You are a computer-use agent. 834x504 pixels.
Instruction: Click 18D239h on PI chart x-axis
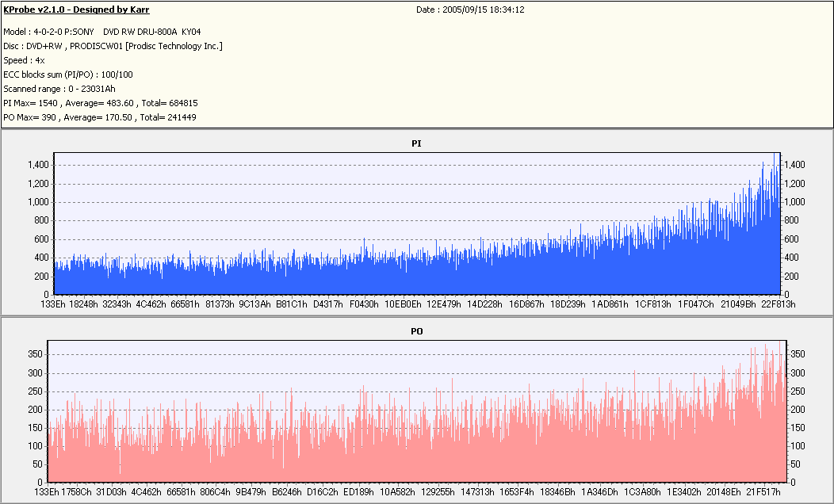click(x=568, y=304)
